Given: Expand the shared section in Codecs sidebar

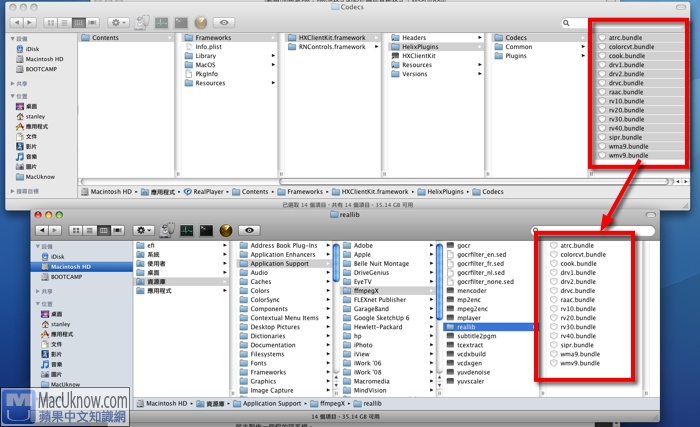Looking at the screenshot, I should [13, 84].
